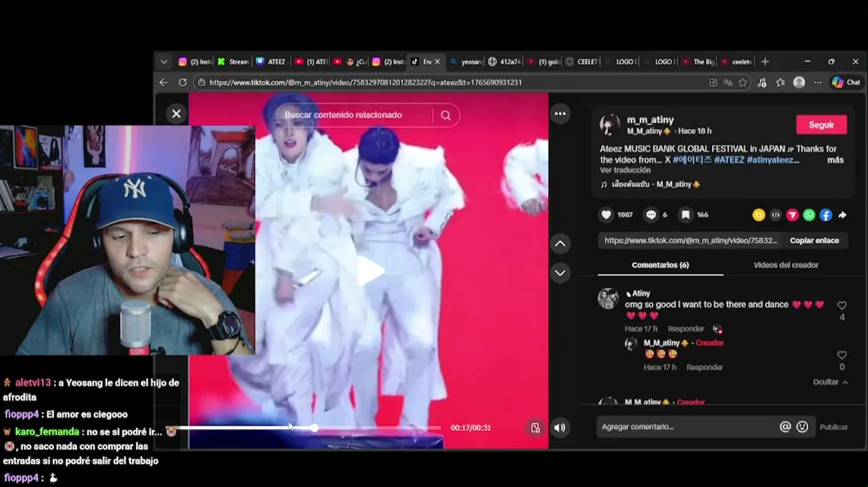The image size is (868, 487).
Task: Click Buscar contenido relacionado search field
Action: click(355, 115)
